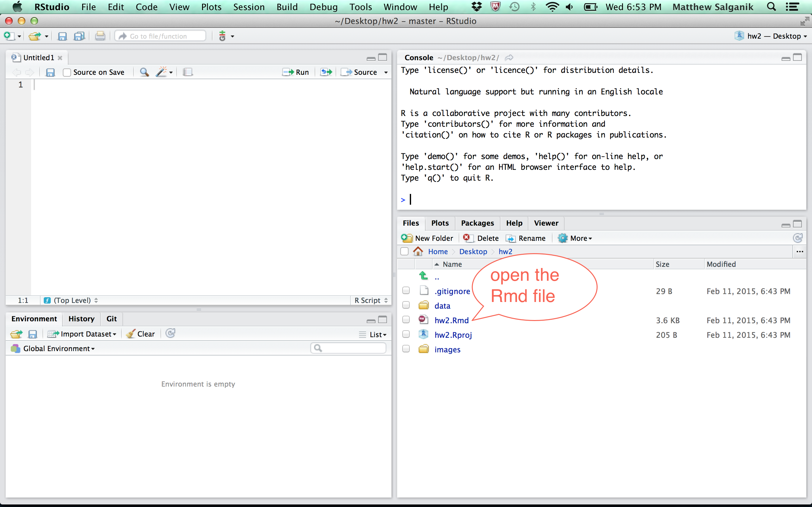Click the compile notebook icon in editor toolbar
The image size is (812, 507).
[x=187, y=72]
